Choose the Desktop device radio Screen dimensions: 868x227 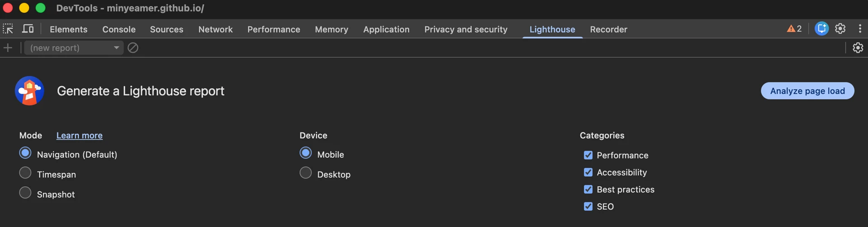coord(306,173)
